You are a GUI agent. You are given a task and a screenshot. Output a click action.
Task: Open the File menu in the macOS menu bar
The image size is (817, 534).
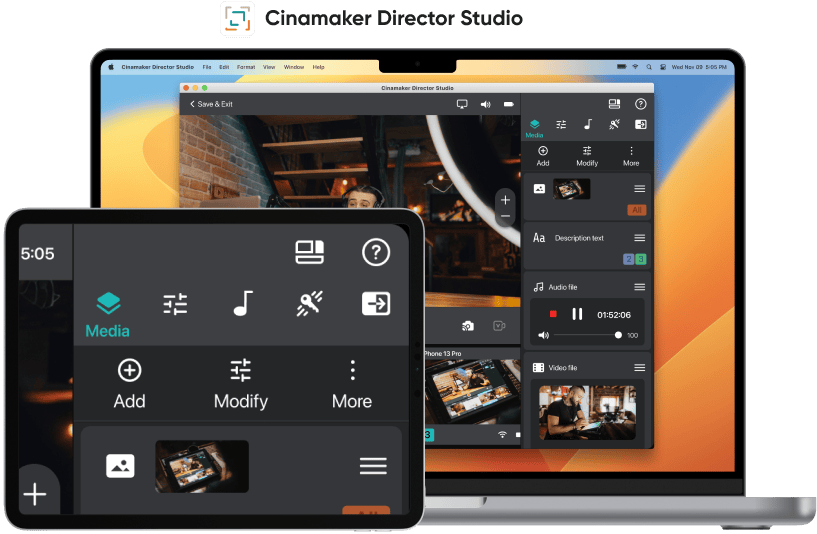[x=207, y=67]
